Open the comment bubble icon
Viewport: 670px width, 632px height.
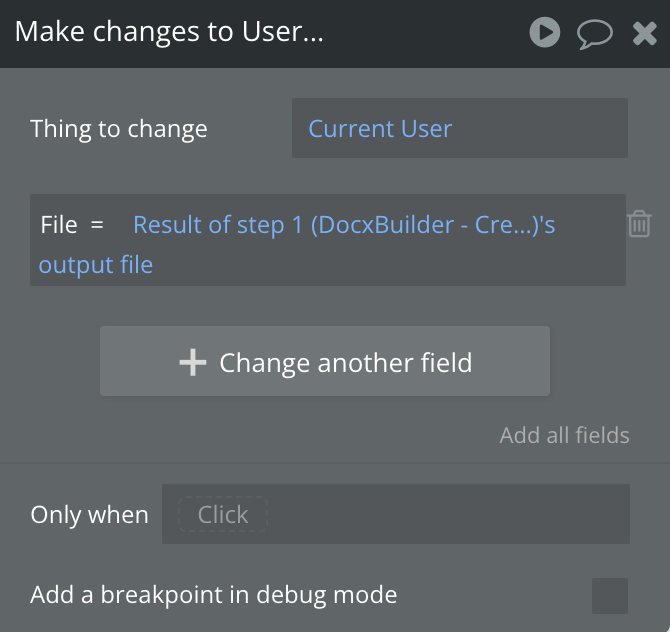(x=594, y=34)
